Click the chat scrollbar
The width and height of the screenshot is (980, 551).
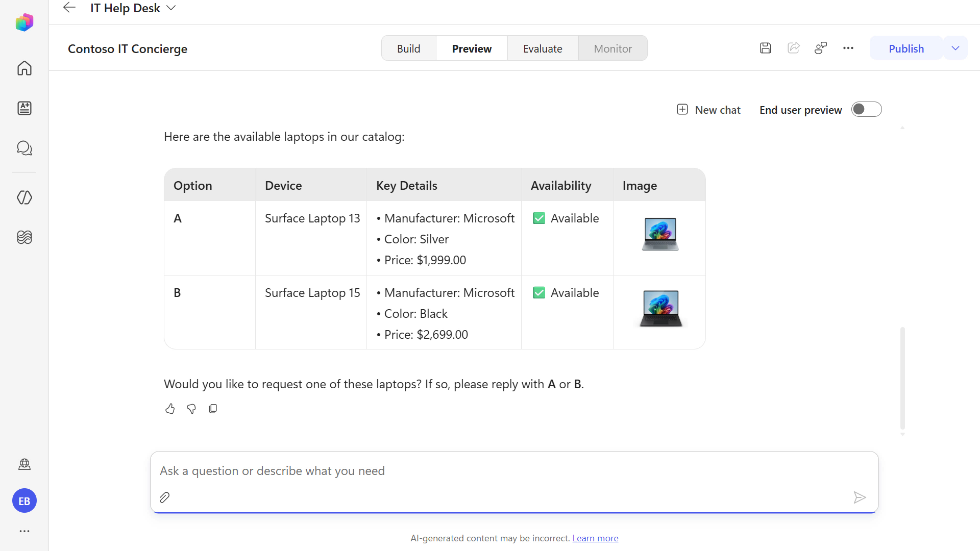pyautogui.click(x=902, y=378)
